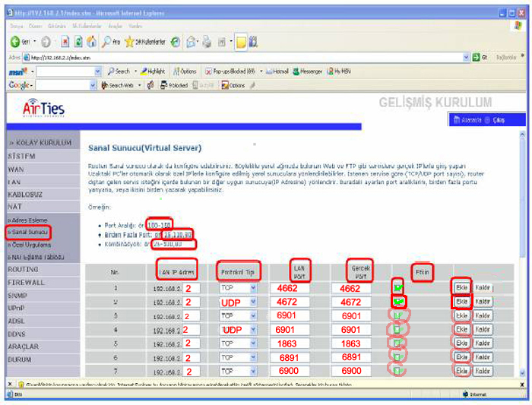Open the ROUTING menu item

(23, 269)
